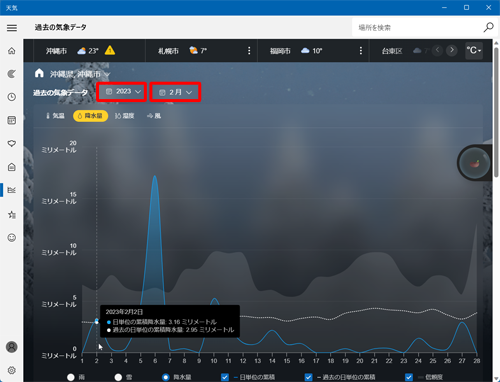Uncheck the 過去の日単位の累積 checkbox

308,377
